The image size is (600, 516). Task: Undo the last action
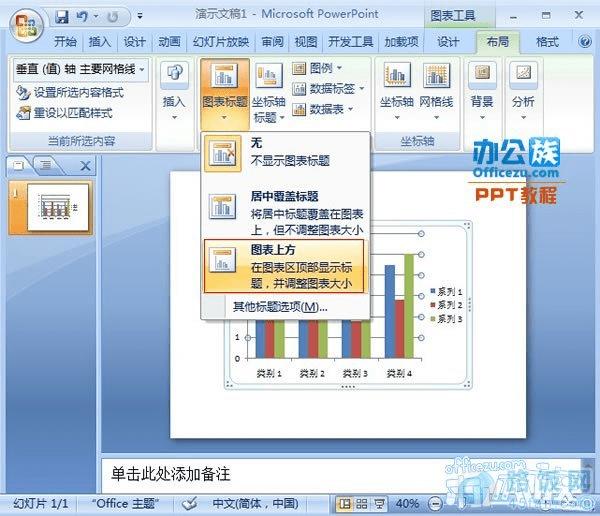[82, 16]
